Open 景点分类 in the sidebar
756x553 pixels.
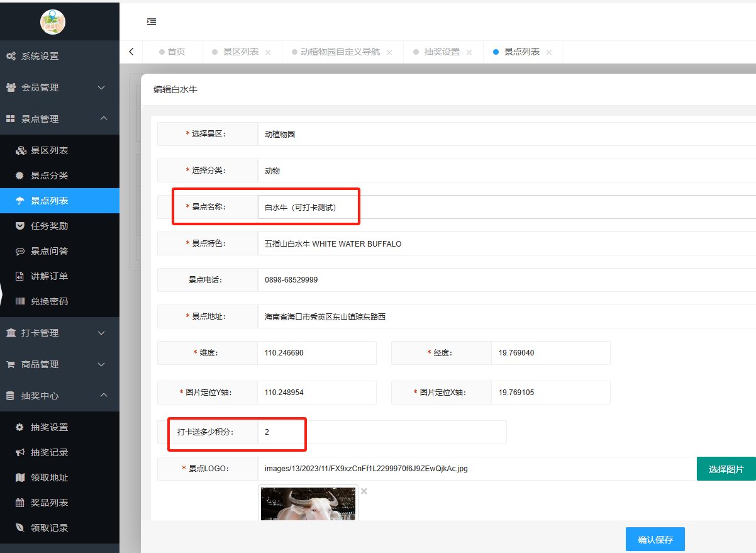(x=60, y=176)
